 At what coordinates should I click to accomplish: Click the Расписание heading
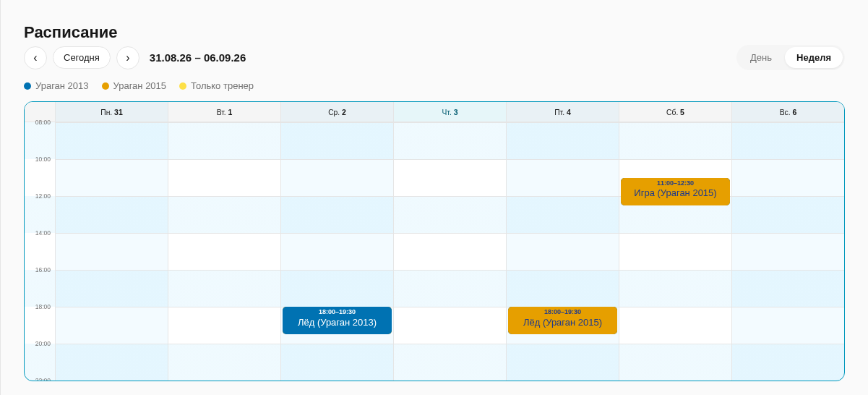[71, 33]
